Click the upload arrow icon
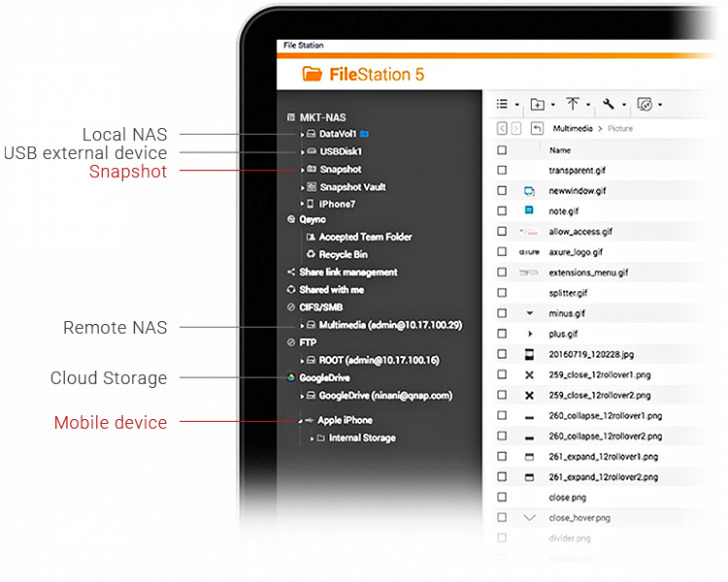 (x=573, y=104)
